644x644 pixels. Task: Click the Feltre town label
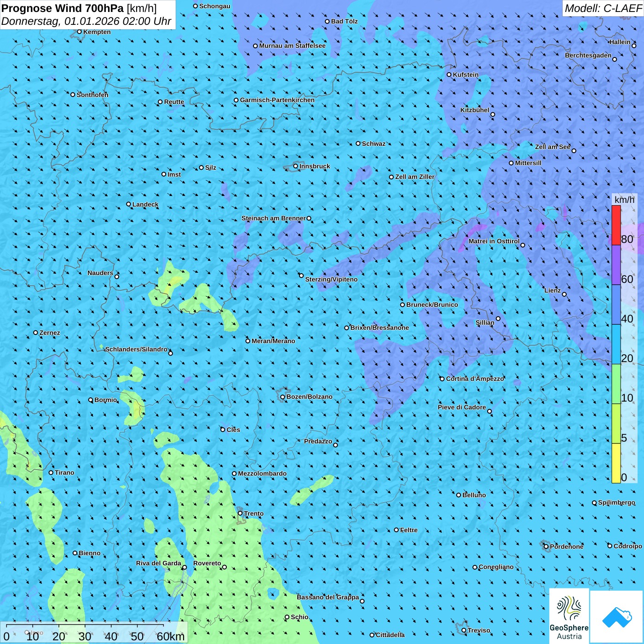pos(409,530)
